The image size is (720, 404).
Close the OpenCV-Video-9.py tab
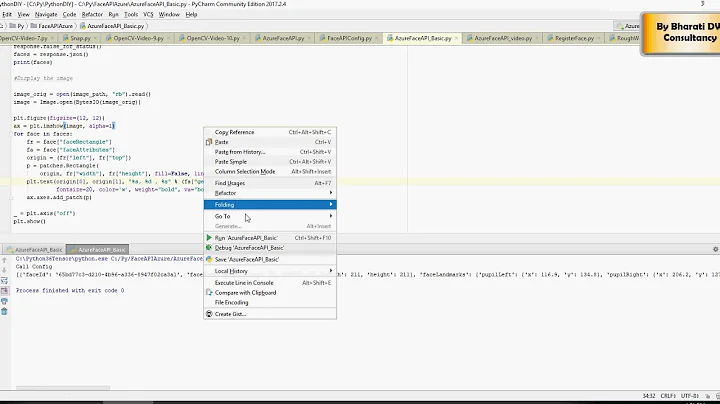tap(168, 38)
